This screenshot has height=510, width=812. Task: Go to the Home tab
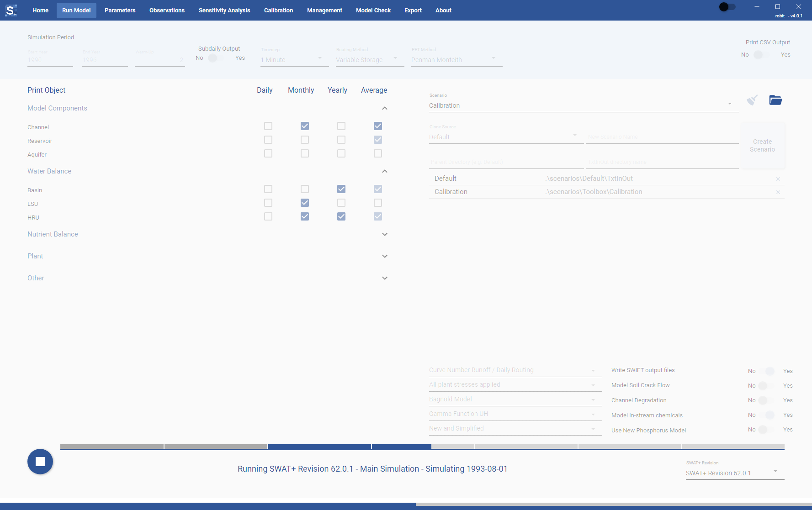(40, 10)
